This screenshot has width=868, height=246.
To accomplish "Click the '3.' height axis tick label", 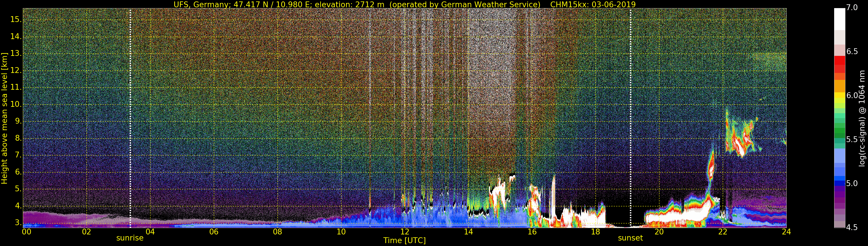I will click(x=18, y=223).
